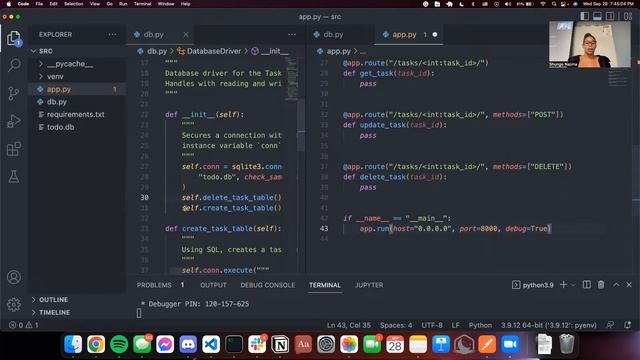This screenshot has height=360, width=640.
Task: Toggle panel layout icon in title bar
Action: tap(597, 16)
